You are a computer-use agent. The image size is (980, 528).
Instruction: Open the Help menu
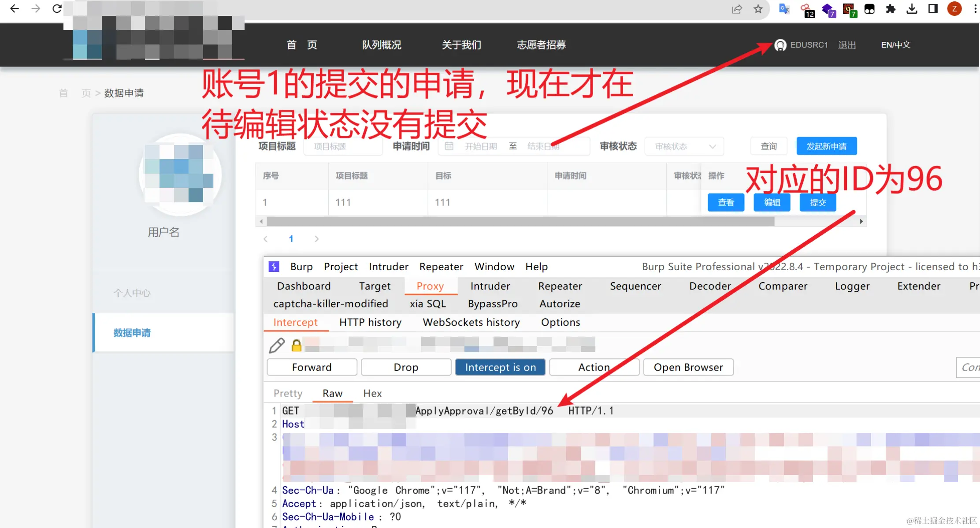(536, 267)
